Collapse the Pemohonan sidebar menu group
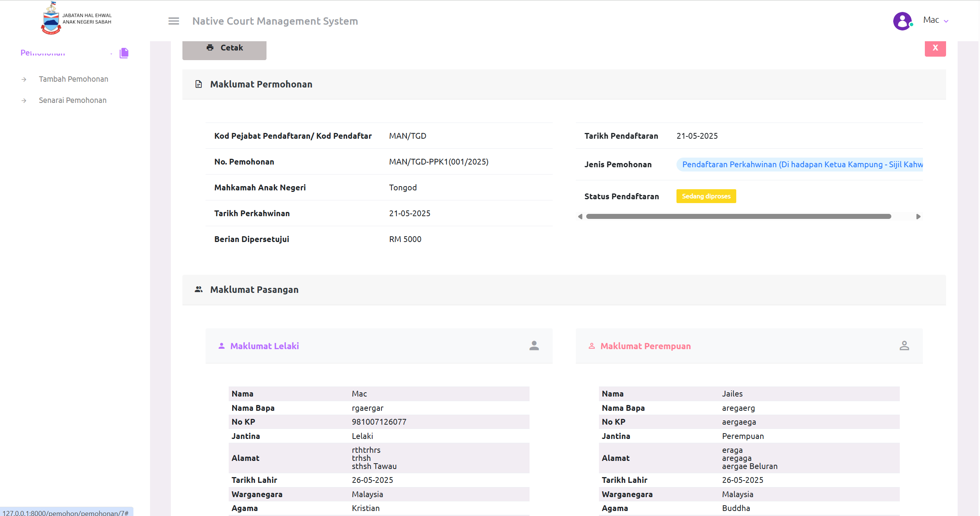The height and width of the screenshot is (516, 980). 43,53
